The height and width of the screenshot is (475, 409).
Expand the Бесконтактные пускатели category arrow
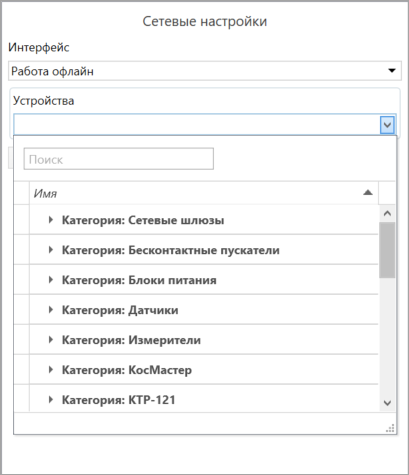51,250
